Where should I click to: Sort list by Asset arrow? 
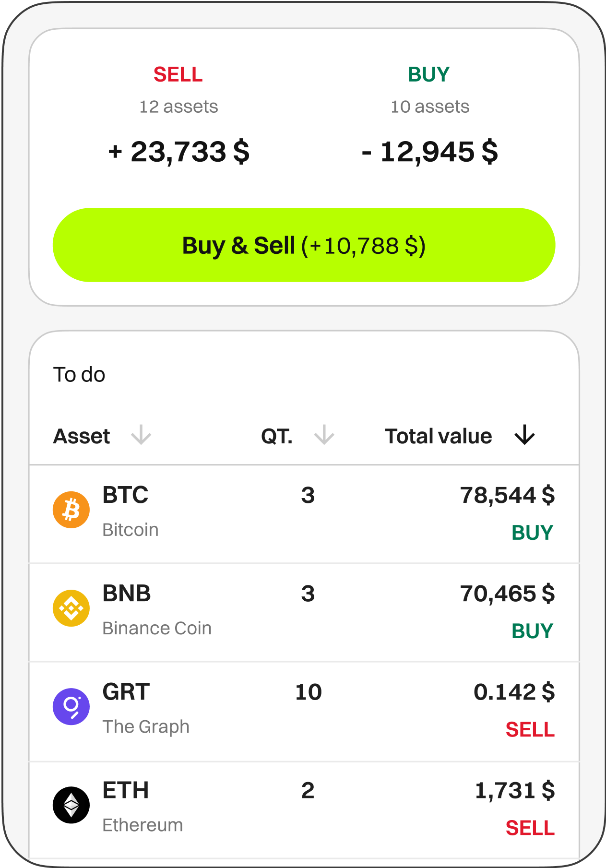(x=141, y=435)
